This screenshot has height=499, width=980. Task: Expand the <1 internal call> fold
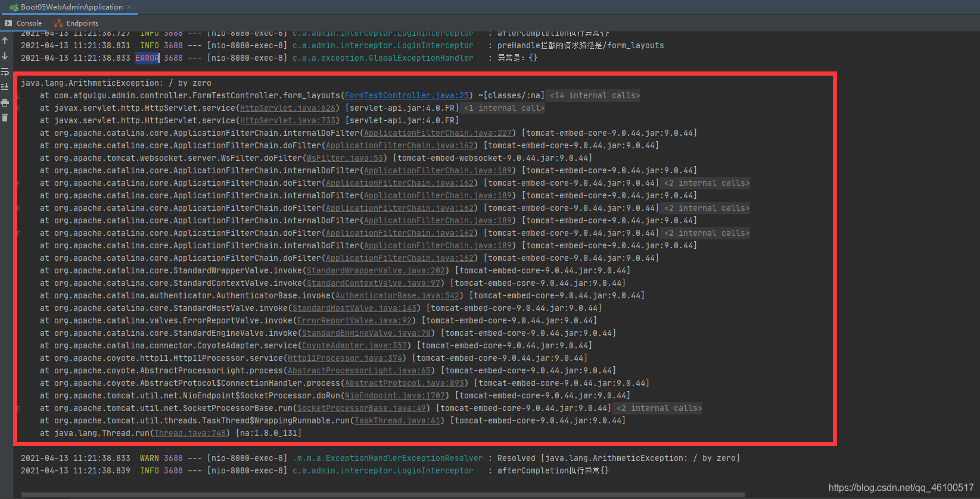pyautogui.click(x=504, y=108)
